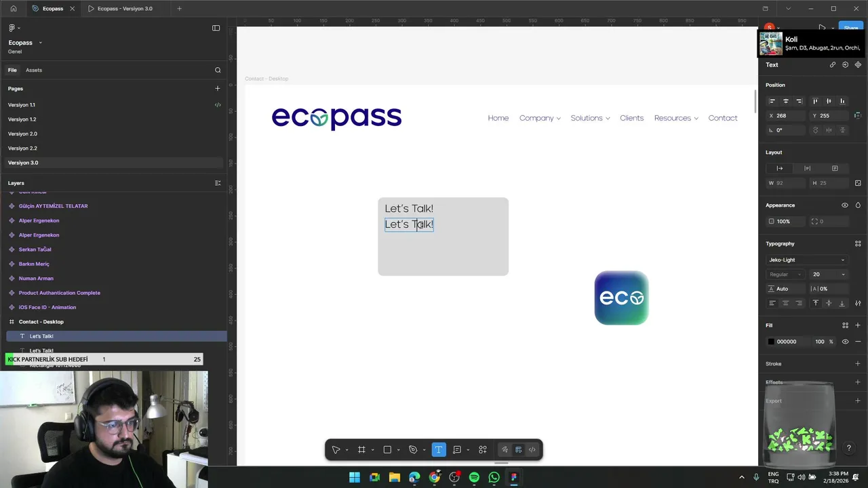Align left in Position section
Screen dimensions: 868x488
pyautogui.click(x=772, y=101)
